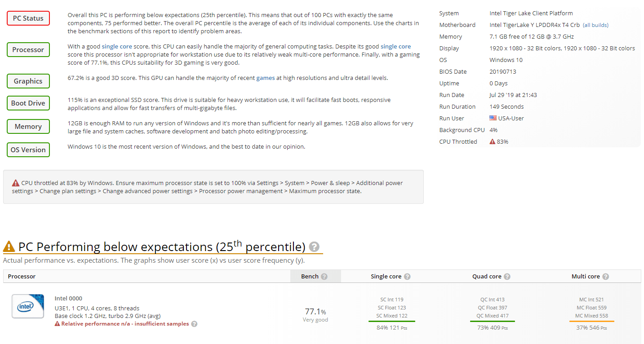The height and width of the screenshot is (344, 644).
Task: Click the Single core help icon
Action: pyautogui.click(x=407, y=277)
